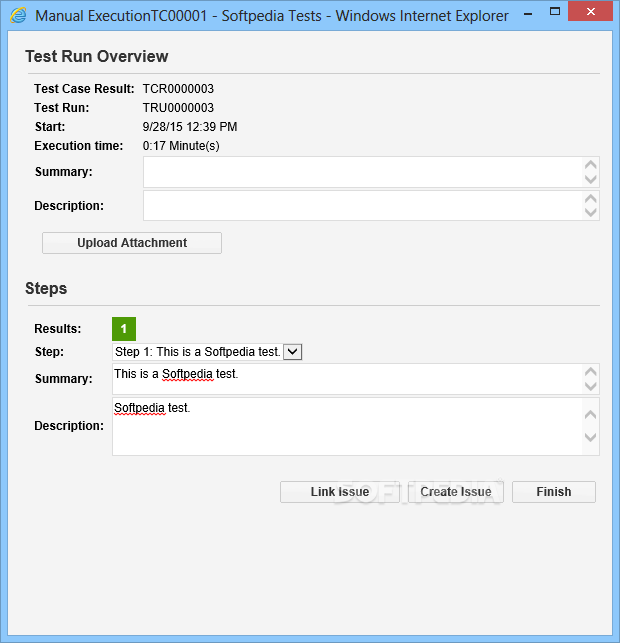Viewport: 620px width, 643px height.
Task: Click the Steps section heading
Action: pyautogui.click(x=46, y=289)
